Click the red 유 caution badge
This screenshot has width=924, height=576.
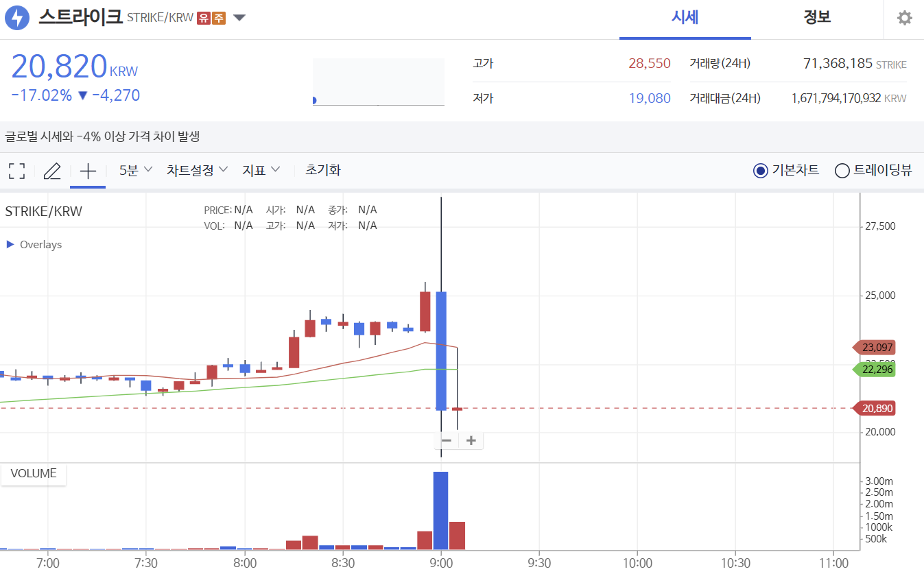coord(204,18)
